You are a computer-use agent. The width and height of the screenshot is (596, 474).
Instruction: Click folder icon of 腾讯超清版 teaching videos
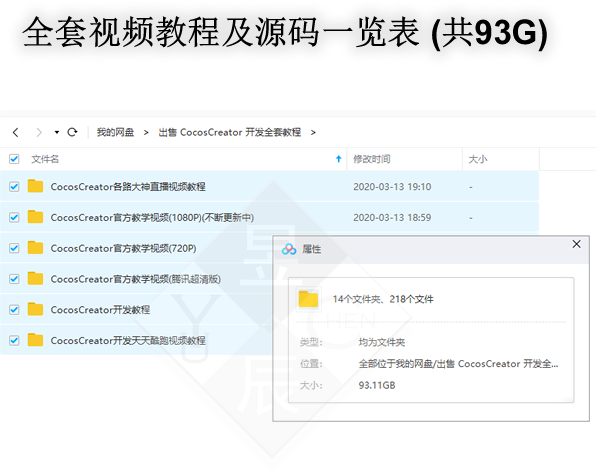click(35, 278)
